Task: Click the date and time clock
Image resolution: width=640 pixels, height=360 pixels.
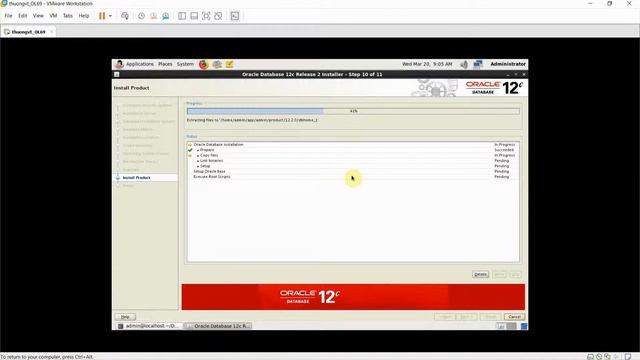Action: [427, 64]
